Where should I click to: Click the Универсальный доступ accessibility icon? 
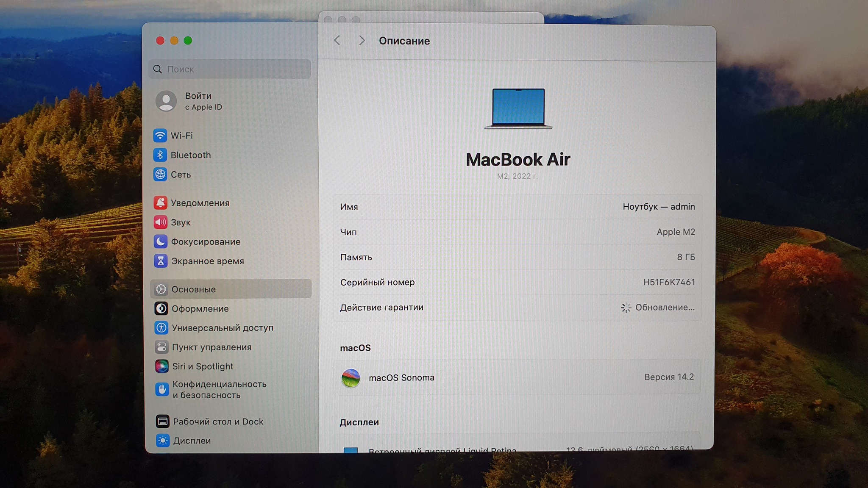[161, 327]
